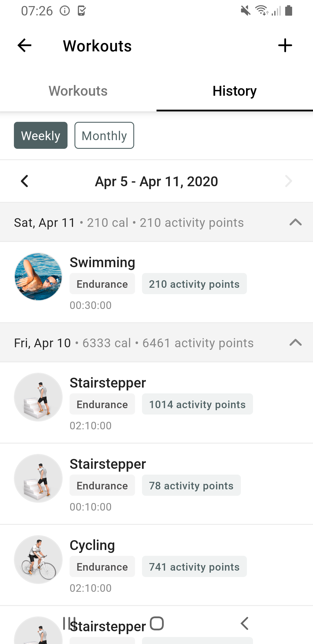
Task: Tap the Apr 5 - Apr 11, 2020 date range
Action: tap(156, 182)
